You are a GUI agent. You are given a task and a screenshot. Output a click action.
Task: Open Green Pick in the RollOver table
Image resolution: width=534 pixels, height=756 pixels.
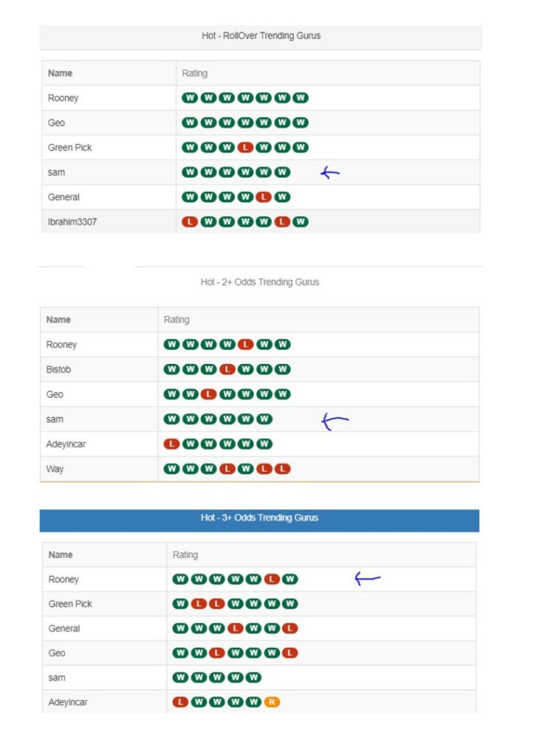69,148
